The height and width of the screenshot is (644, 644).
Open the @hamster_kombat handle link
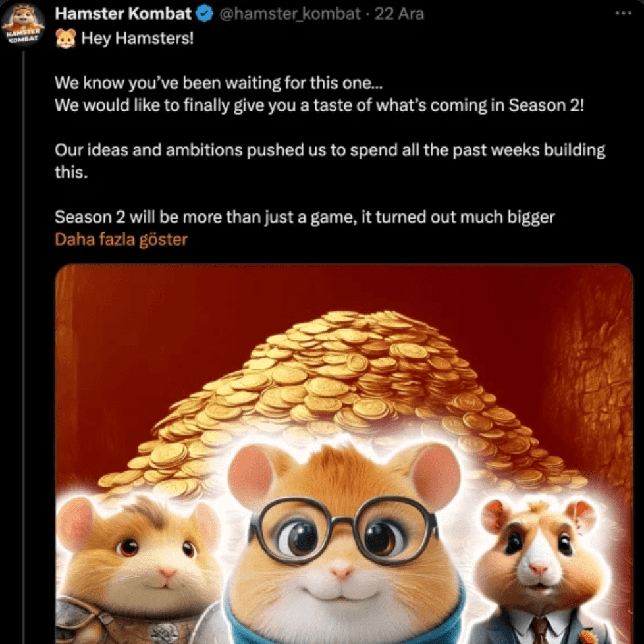[x=290, y=14]
